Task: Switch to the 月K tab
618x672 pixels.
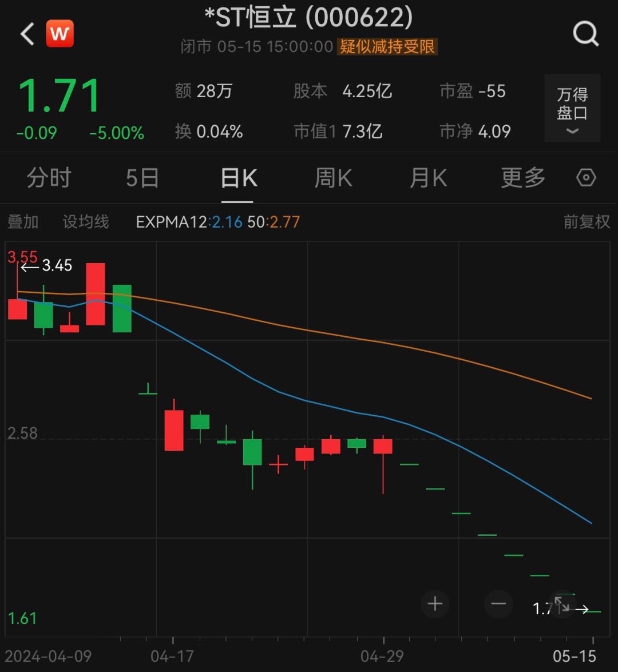Action: tap(428, 177)
